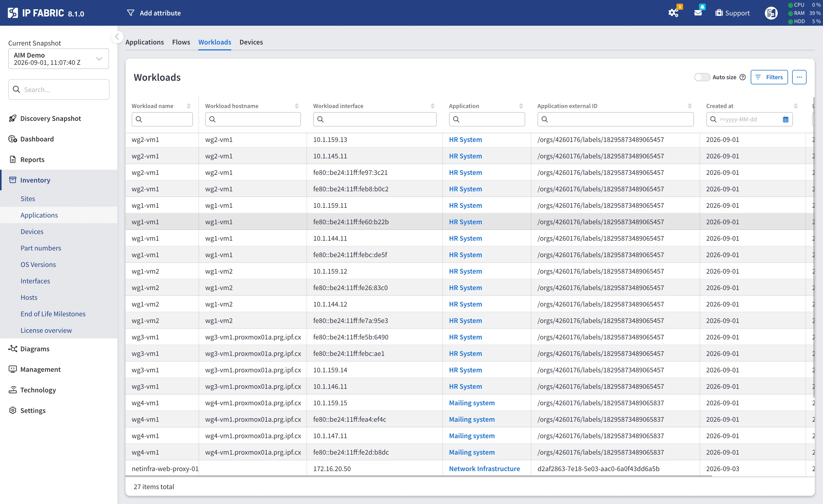823x504 pixels.
Task: Click the Settings gear icon in the sidebar
Action: point(12,410)
